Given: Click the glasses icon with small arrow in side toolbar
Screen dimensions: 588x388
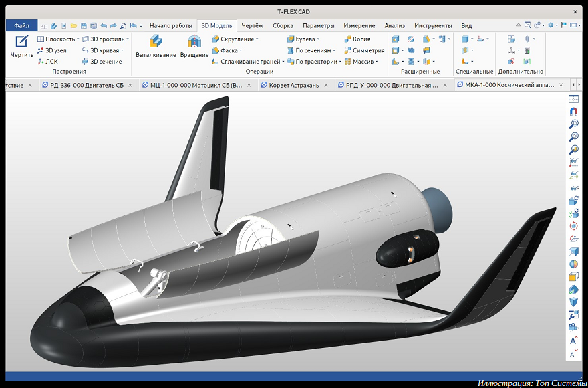Looking at the screenshot, I should [x=573, y=188].
